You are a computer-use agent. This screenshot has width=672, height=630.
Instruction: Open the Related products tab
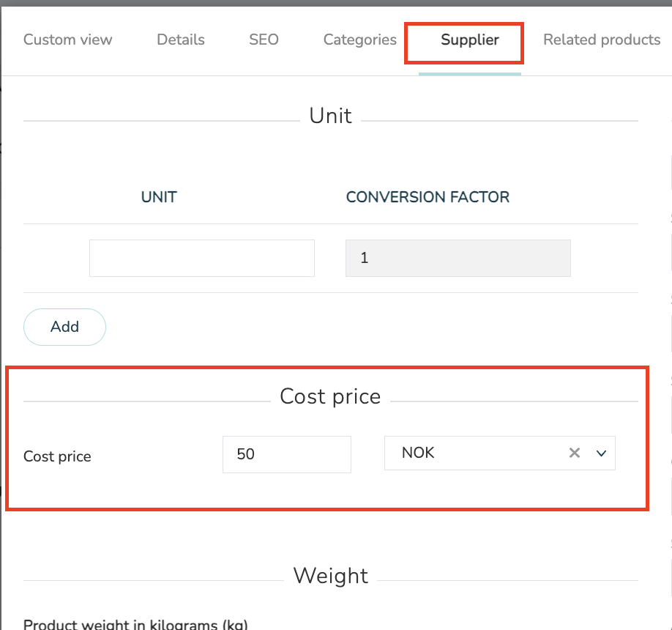tap(602, 40)
